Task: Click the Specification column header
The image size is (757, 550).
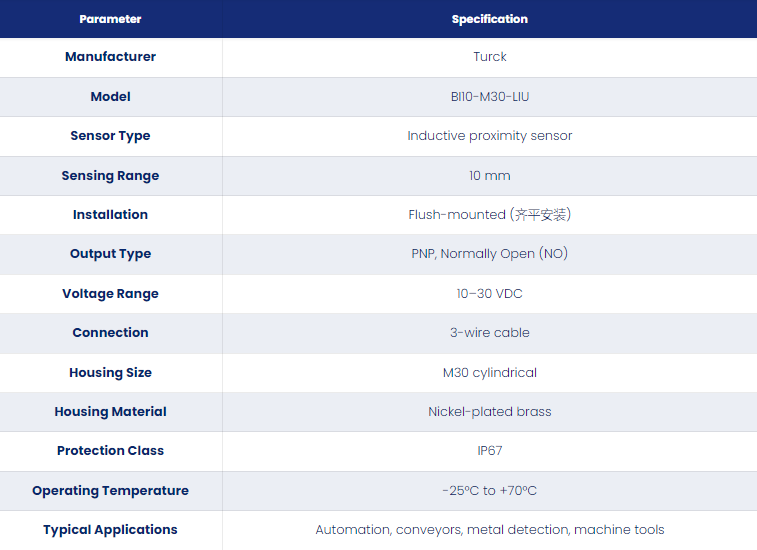Action: tap(490, 19)
